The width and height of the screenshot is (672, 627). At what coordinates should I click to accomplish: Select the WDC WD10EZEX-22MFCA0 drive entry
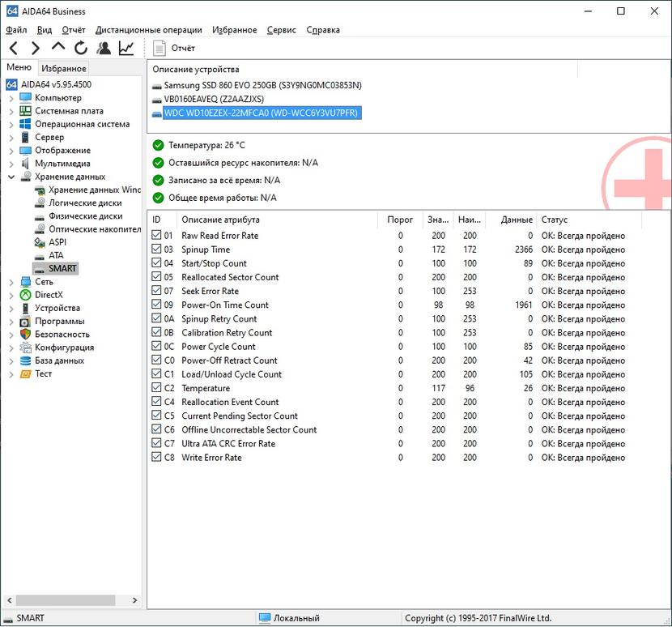coord(261,113)
